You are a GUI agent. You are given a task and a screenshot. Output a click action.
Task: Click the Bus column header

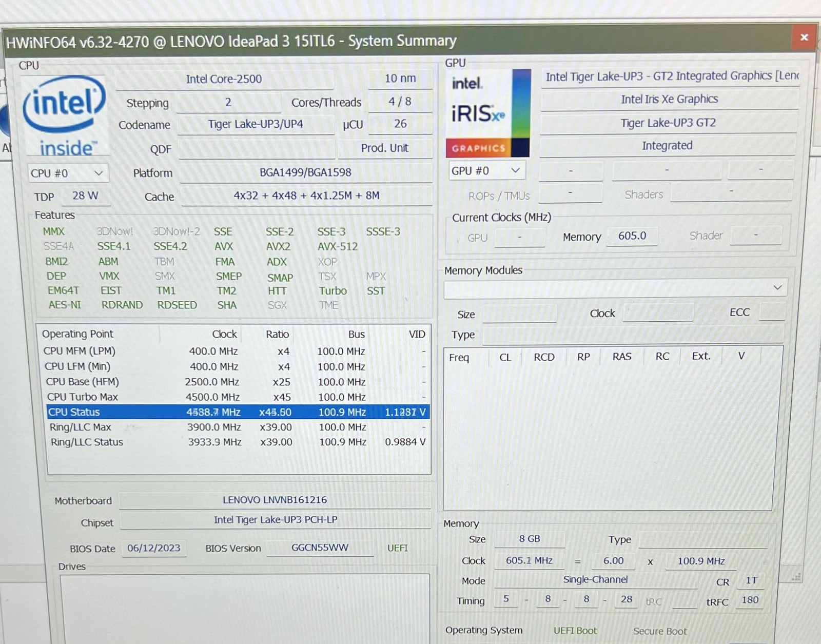tap(356, 335)
